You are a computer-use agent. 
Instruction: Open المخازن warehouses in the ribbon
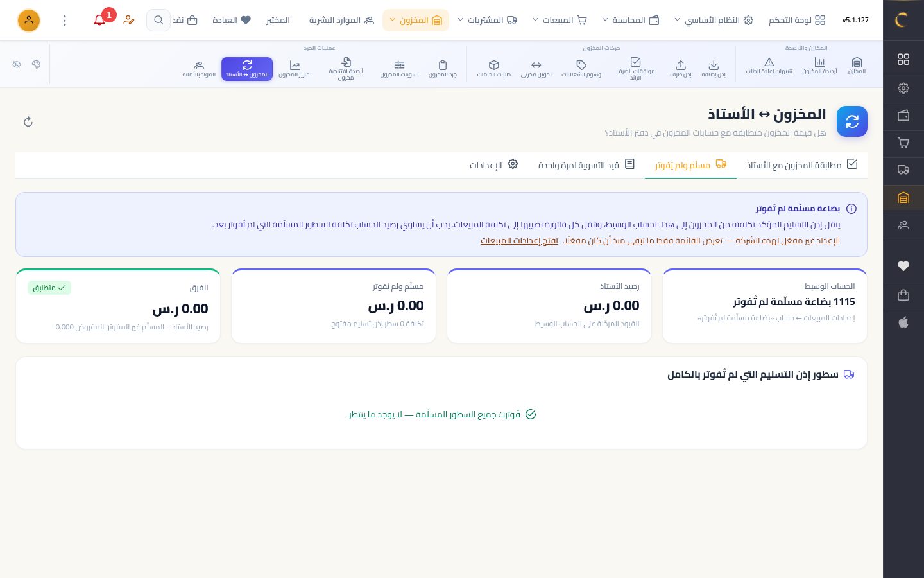point(857,66)
